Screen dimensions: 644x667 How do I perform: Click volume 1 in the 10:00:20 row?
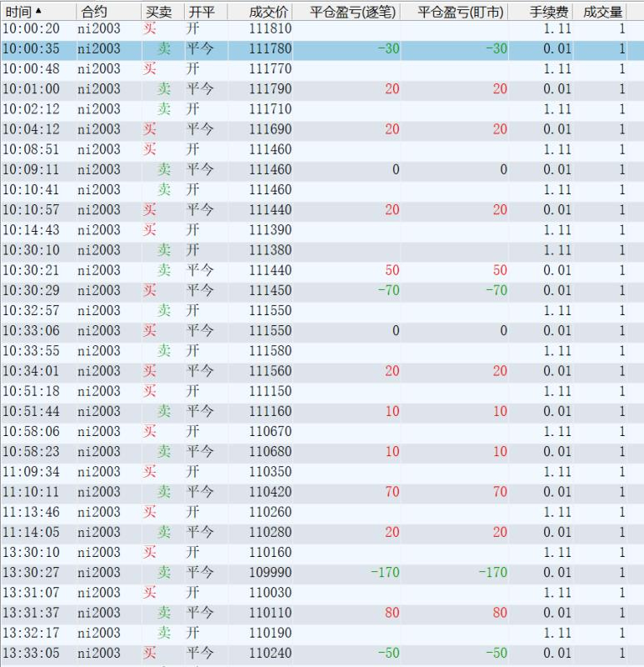tap(622, 28)
